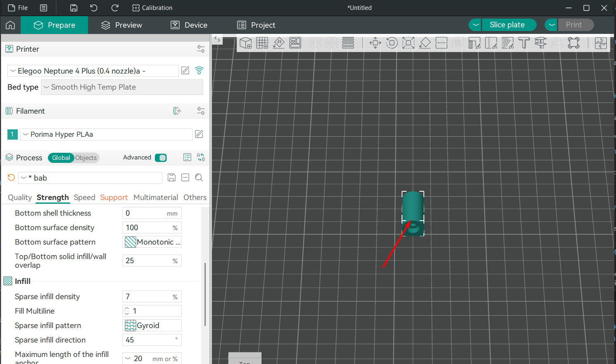The width and height of the screenshot is (616, 364).
Task: Click the Redo arrow icon
Action: [115, 8]
